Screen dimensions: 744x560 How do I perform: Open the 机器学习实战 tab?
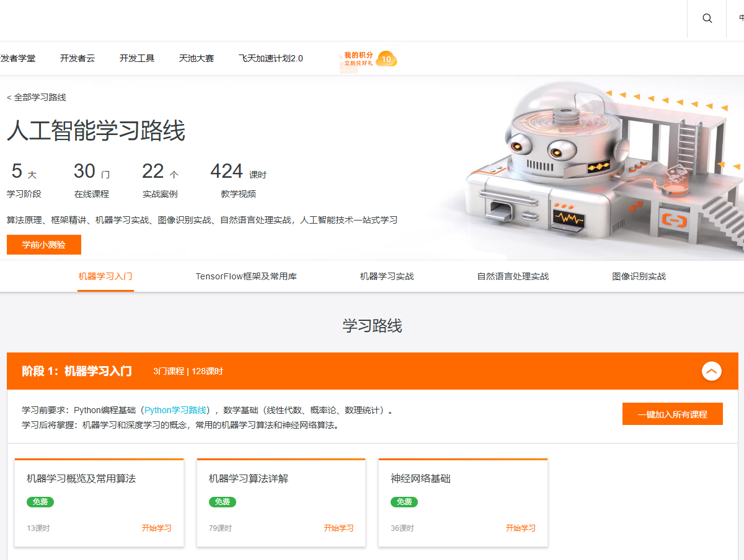click(387, 276)
